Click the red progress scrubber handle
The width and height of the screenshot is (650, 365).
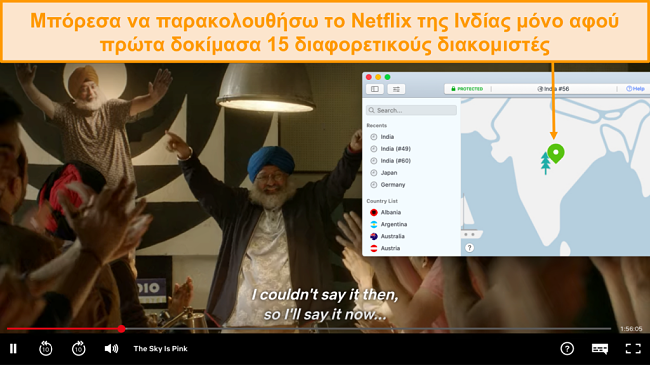click(121, 329)
